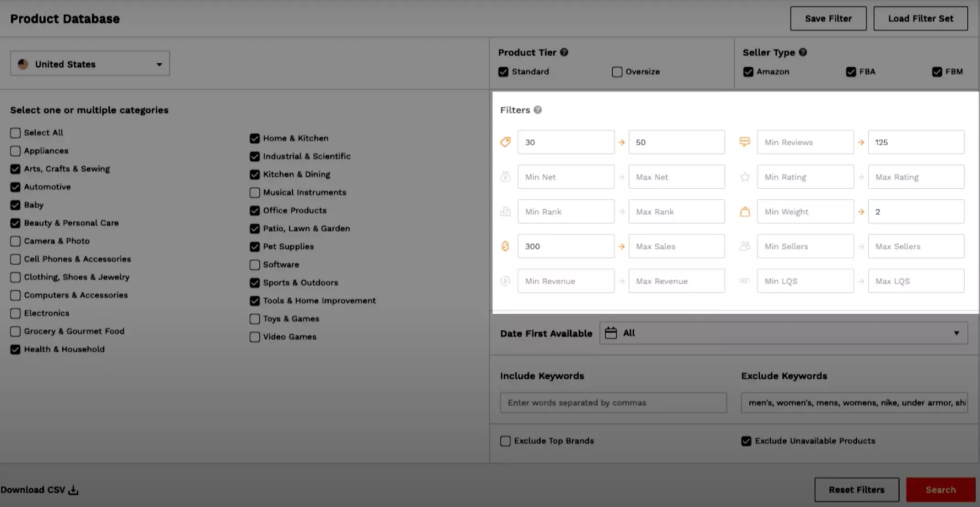Viewport: 980px width, 507px height.
Task: Uncheck the Sports & Outdoors category
Action: (x=255, y=283)
